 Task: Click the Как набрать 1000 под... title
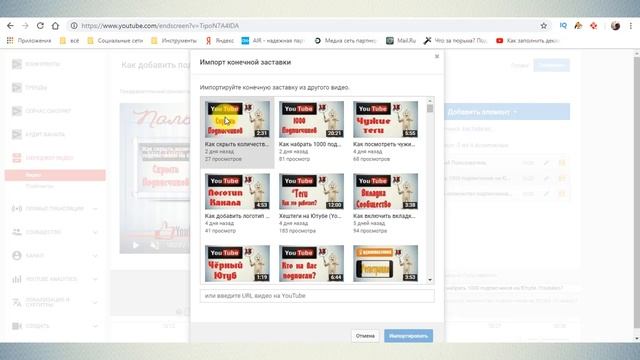pos(310,144)
